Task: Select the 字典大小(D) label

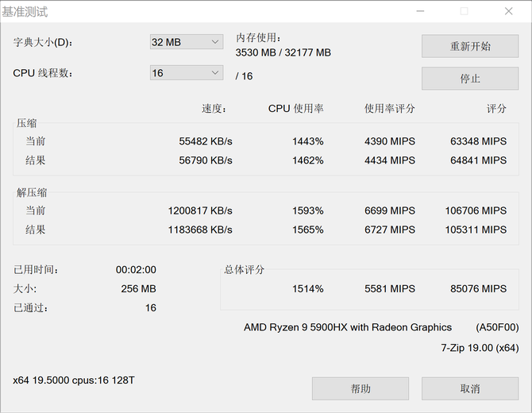Action: pos(48,42)
